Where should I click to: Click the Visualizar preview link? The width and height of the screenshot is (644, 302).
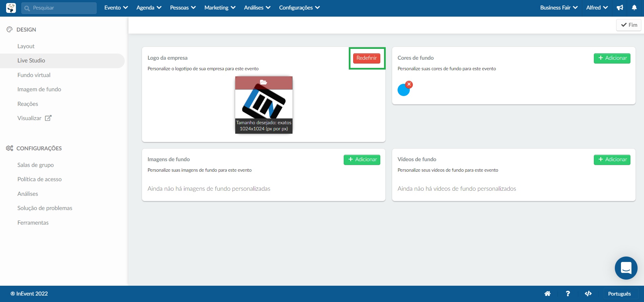point(29,118)
